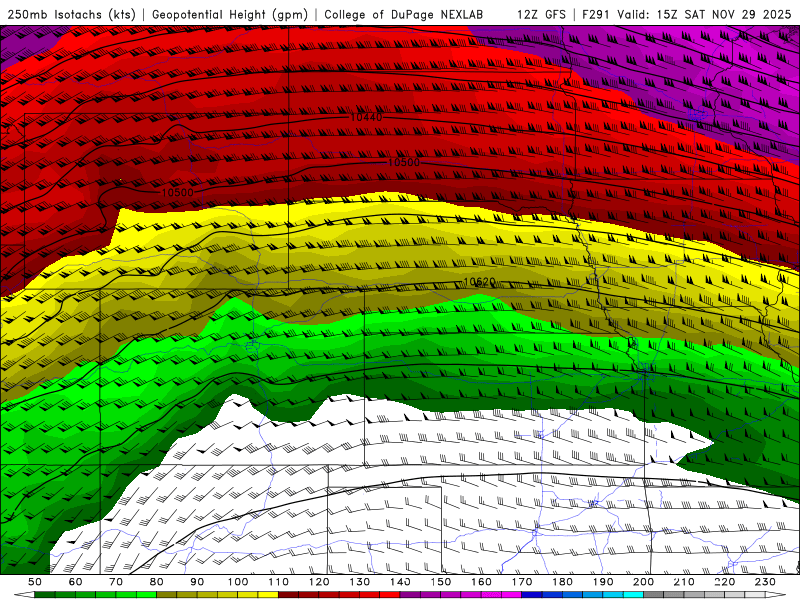Click the "Valid: 15Z SAT NOV 29 2025" text
Viewport: 800px width, 600px height.
704,15
